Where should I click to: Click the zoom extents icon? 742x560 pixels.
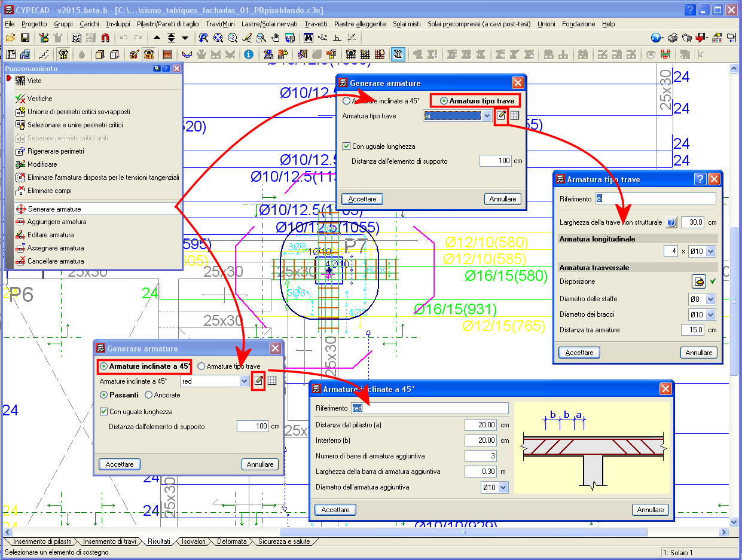click(218, 38)
